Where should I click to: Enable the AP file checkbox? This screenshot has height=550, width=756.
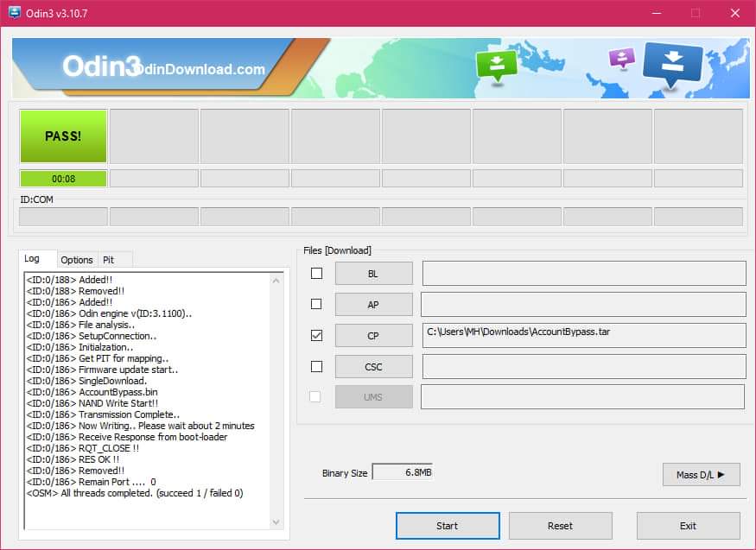pos(316,305)
